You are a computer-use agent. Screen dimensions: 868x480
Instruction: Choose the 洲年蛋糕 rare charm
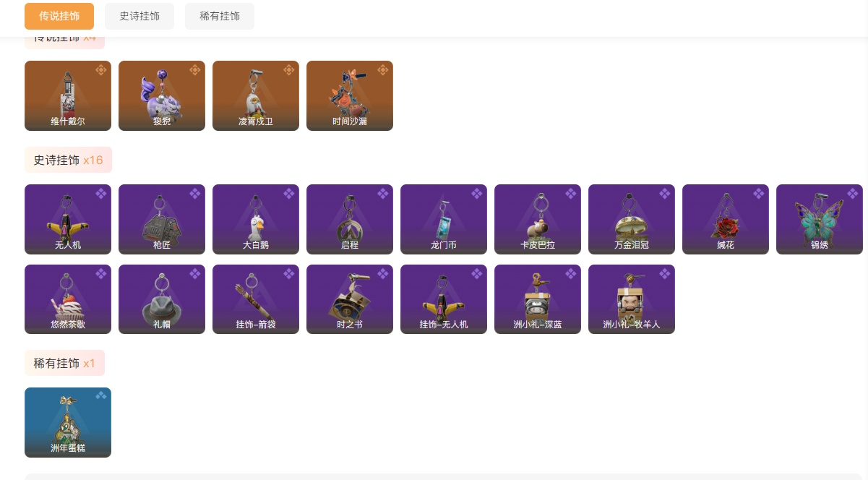coord(68,422)
